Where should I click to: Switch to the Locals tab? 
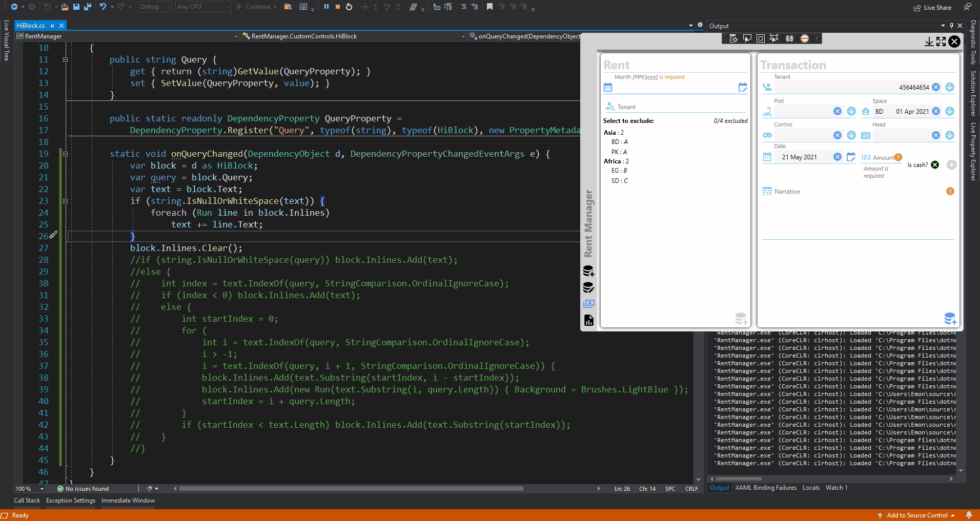811,488
